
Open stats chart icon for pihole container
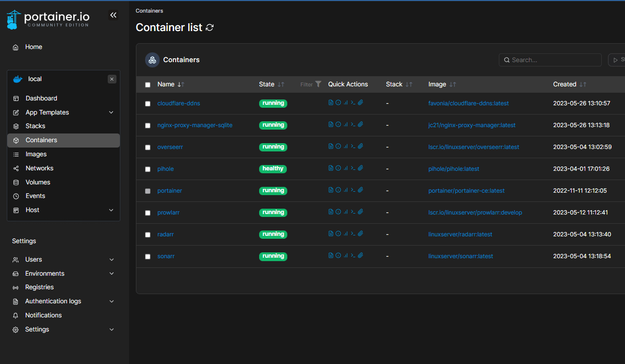click(x=345, y=168)
